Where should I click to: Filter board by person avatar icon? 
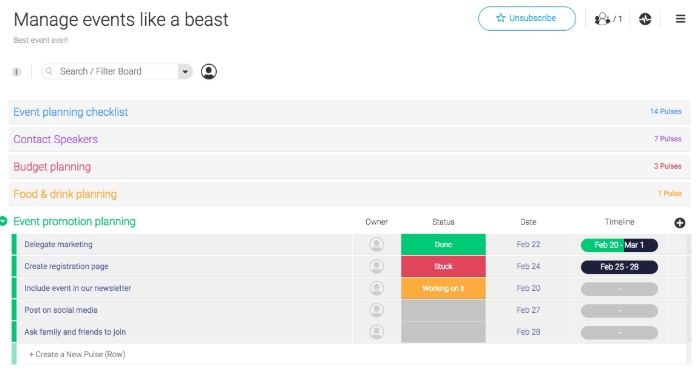209,71
